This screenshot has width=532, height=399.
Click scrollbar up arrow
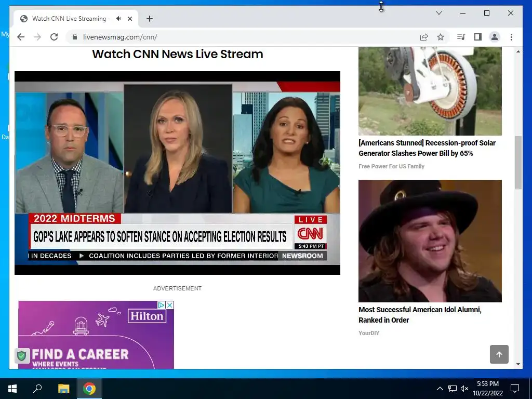coord(518,51)
